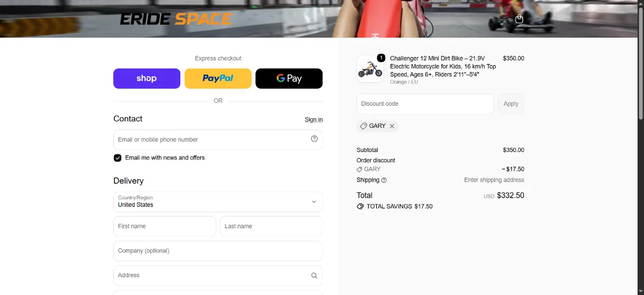Viewport: 644px width, 295px height.
Task: Click the Total Savings tag icon
Action: [x=360, y=206]
